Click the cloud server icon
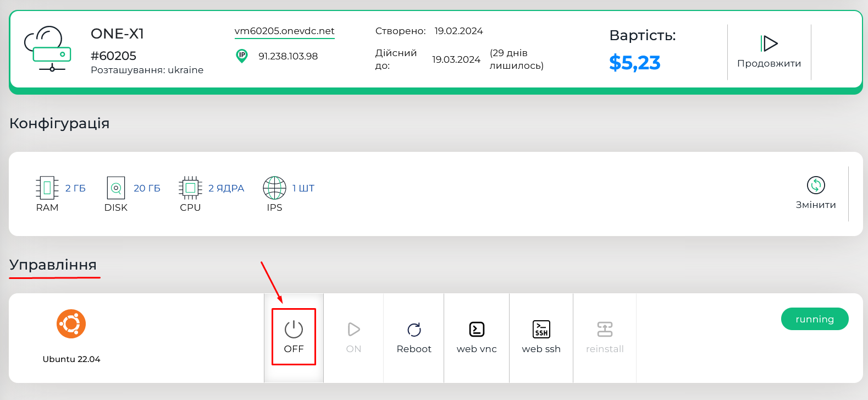868x400 pixels. 47,49
